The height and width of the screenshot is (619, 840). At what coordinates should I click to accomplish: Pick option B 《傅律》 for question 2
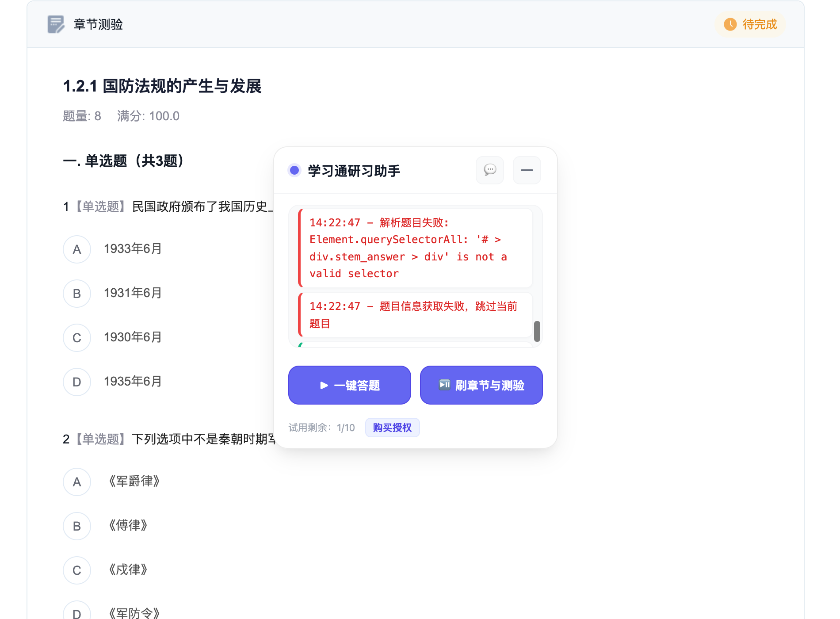(x=77, y=526)
